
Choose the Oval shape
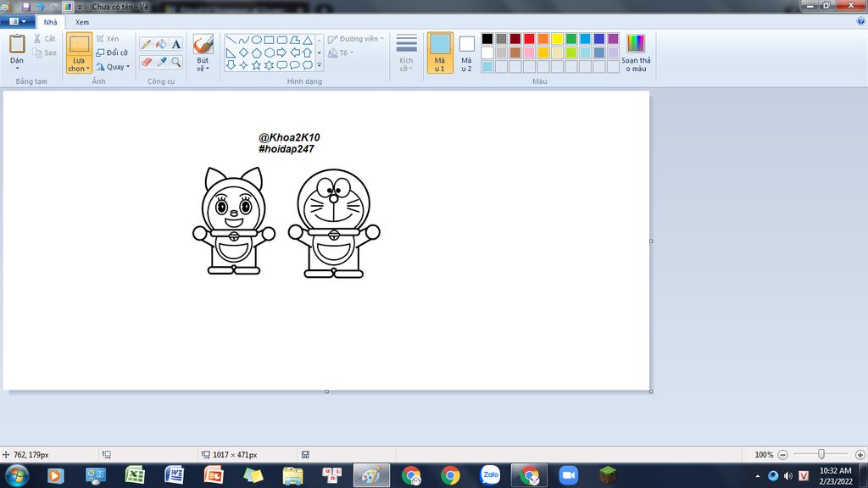coord(256,41)
